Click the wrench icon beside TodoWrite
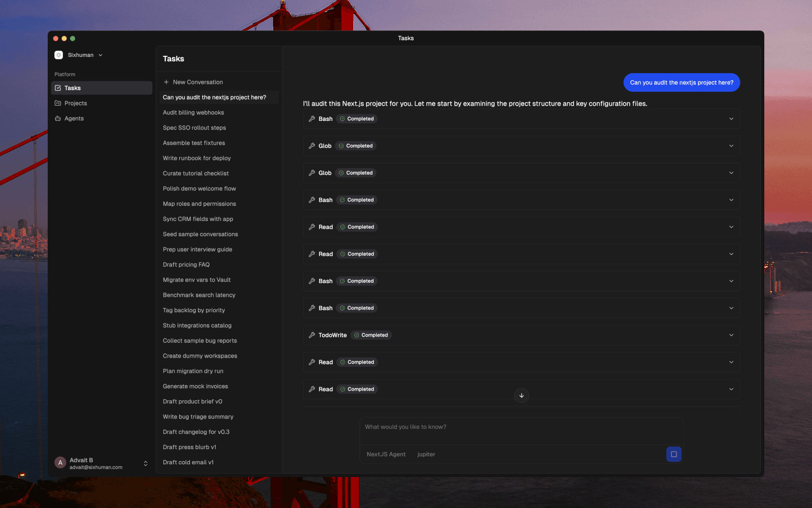Image resolution: width=812 pixels, height=508 pixels. (312, 335)
